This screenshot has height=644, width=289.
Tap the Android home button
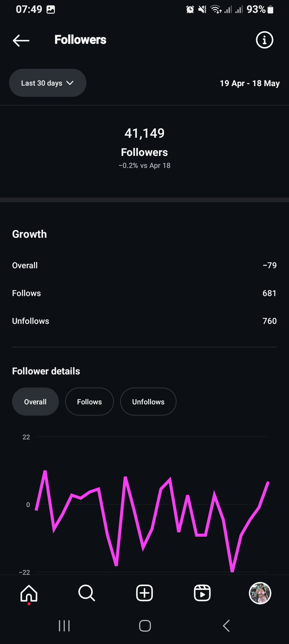pos(145,626)
